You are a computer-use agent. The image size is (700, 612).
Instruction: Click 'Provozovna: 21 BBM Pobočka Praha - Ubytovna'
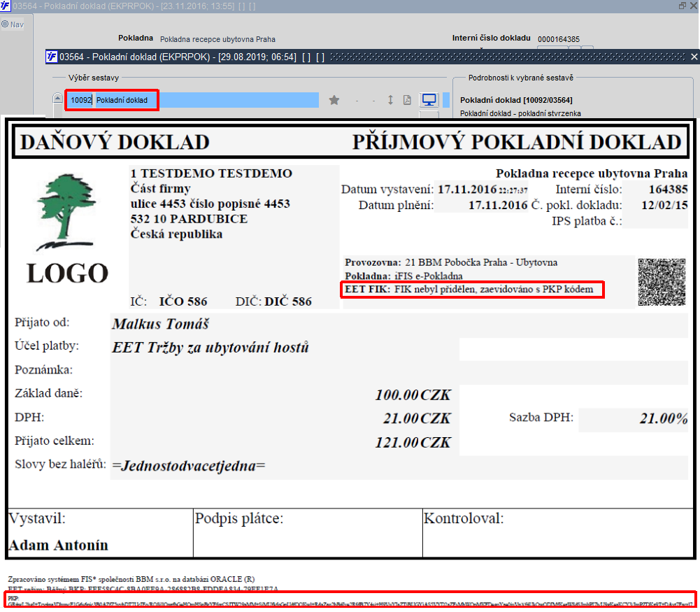click(x=451, y=262)
